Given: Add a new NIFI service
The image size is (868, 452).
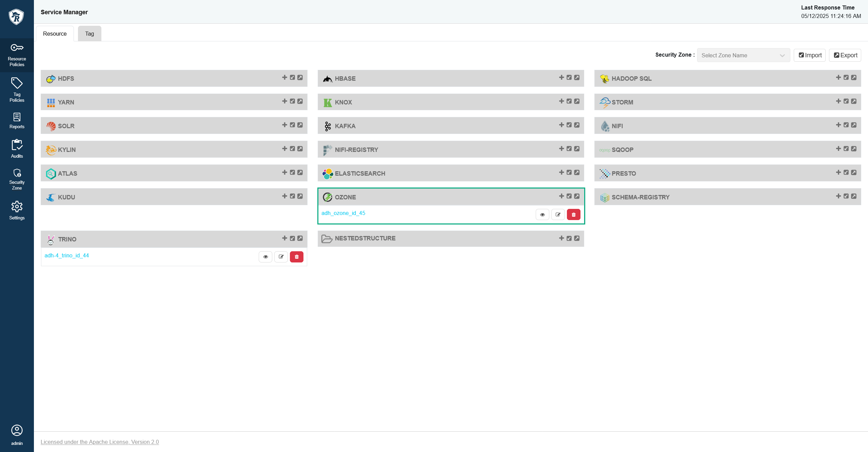Looking at the screenshot, I should pos(839,125).
